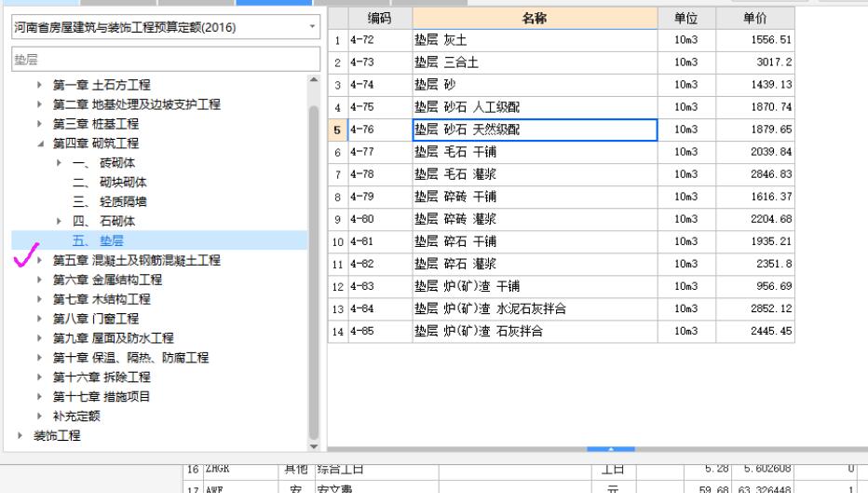This screenshot has width=868, height=493.
Task: Select row 4-73 垫层 三合土
Action: point(561,62)
